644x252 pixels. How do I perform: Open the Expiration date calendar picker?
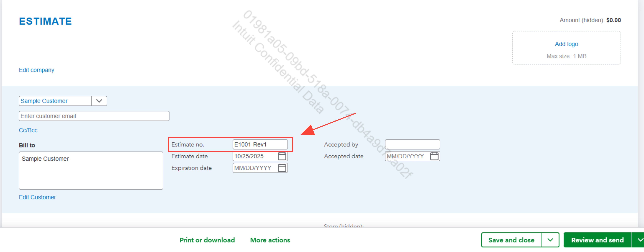tap(282, 168)
